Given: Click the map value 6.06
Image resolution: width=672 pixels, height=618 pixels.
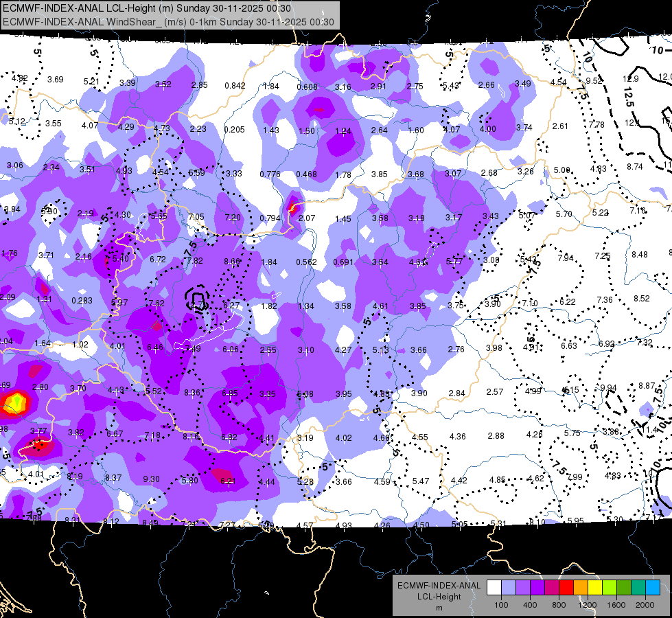Looking at the screenshot, I should 231,349.
